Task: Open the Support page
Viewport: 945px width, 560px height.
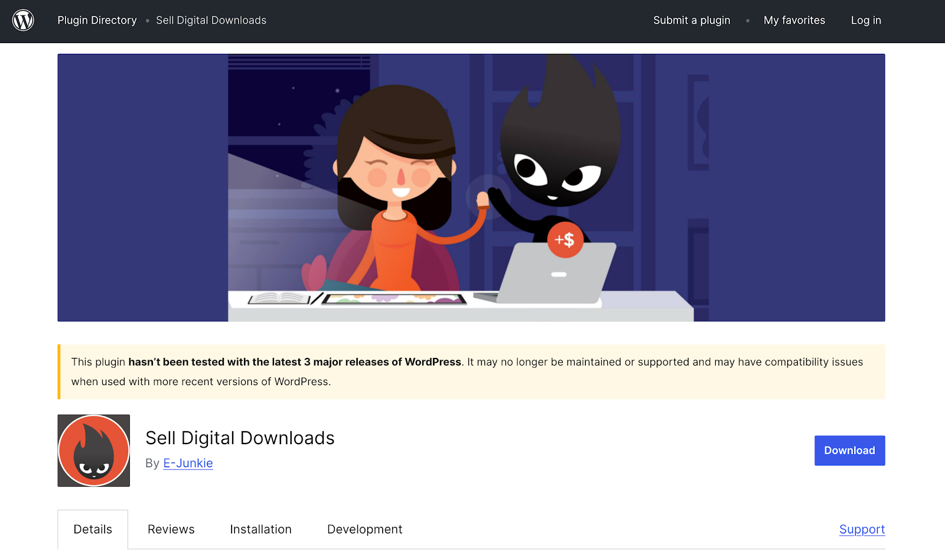Action: pyautogui.click(x=862, y=529)
